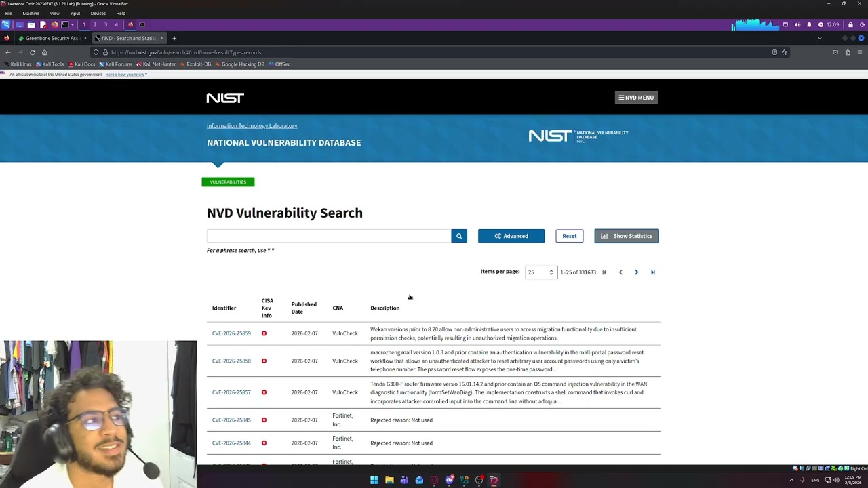Open the items per page dropdown
This screenshot has height=488, width=868.
[541, 272]
